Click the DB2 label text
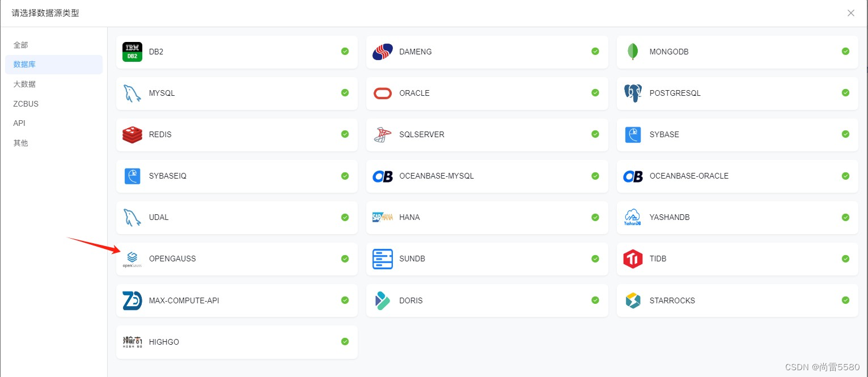The width and height of the screenshot is (868, 377). [156, 52]
